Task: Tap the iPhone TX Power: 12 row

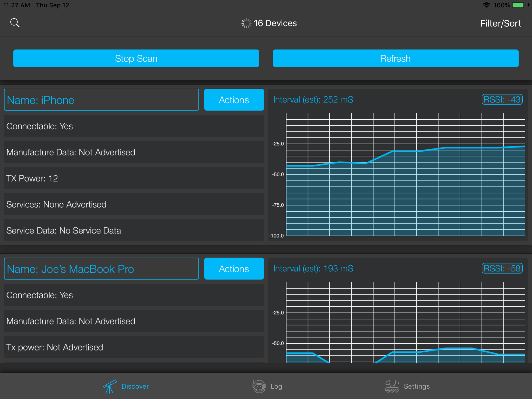Action: click(134, 178)
